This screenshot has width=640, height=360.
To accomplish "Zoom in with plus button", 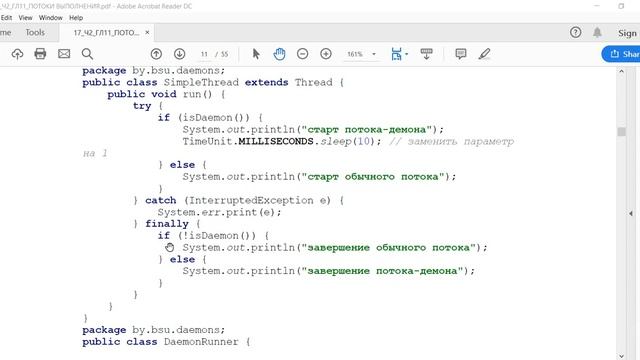I will coord(326,54).
